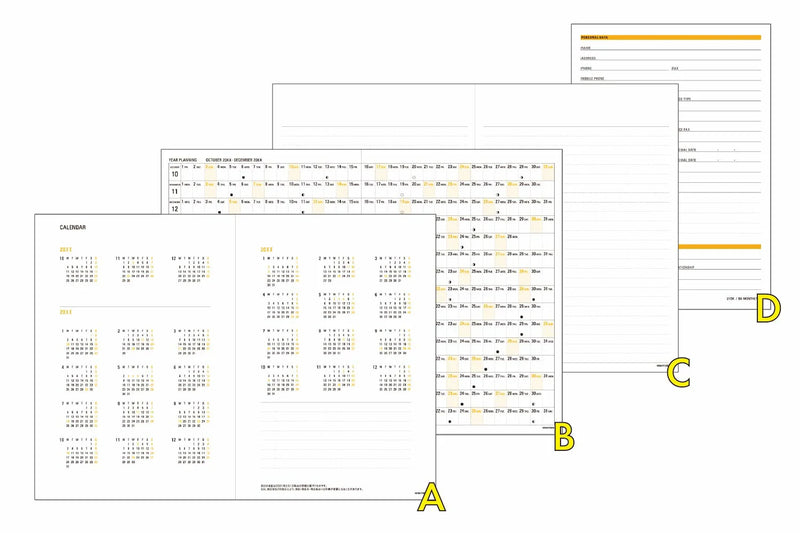Viewport: 800px width, 533px height.
Task: Click the first dotted line on page C's left side
Action: pos(370,126)
